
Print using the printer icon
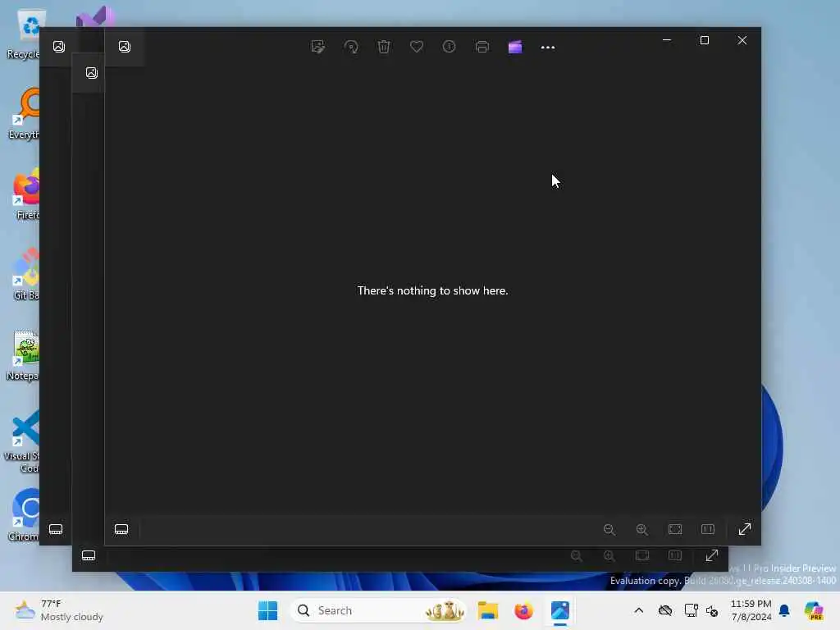pos(482,47)
